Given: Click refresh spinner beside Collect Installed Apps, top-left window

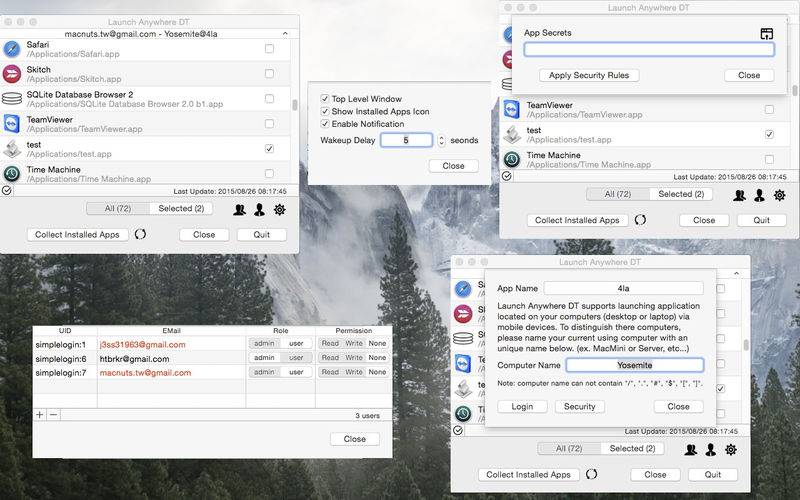Looking at the screenshot, I should pyautogui.click(x=140, y=234).
